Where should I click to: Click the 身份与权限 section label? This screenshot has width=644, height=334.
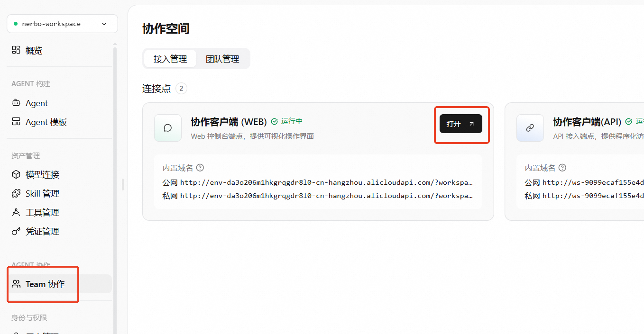pos(29,317)
